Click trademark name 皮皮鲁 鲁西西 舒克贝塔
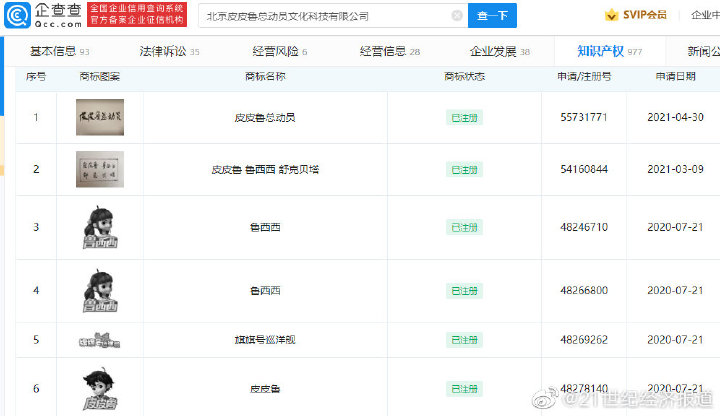720x416 pixels. click(x=265, y=169)
